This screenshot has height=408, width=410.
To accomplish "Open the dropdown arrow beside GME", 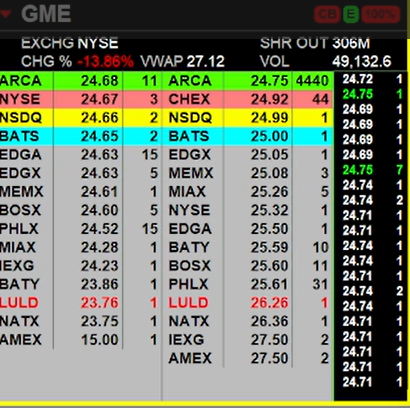I will click(6, 14).
